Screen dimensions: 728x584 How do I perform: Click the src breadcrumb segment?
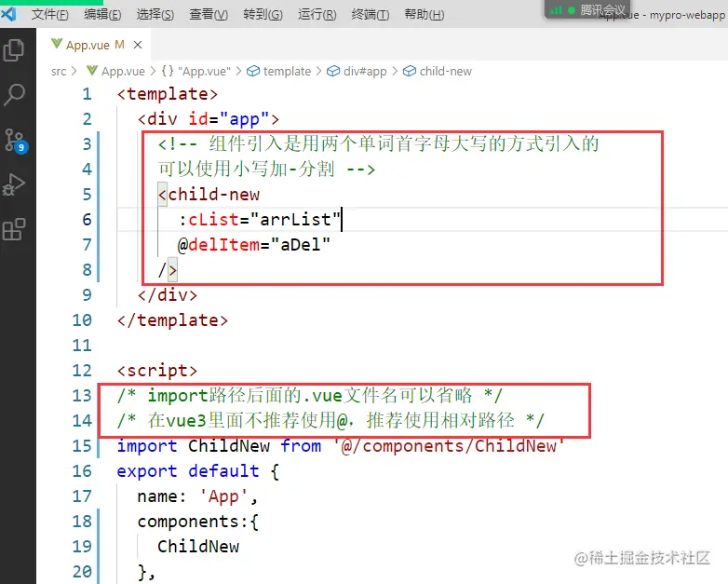click(x=59, y=71)
